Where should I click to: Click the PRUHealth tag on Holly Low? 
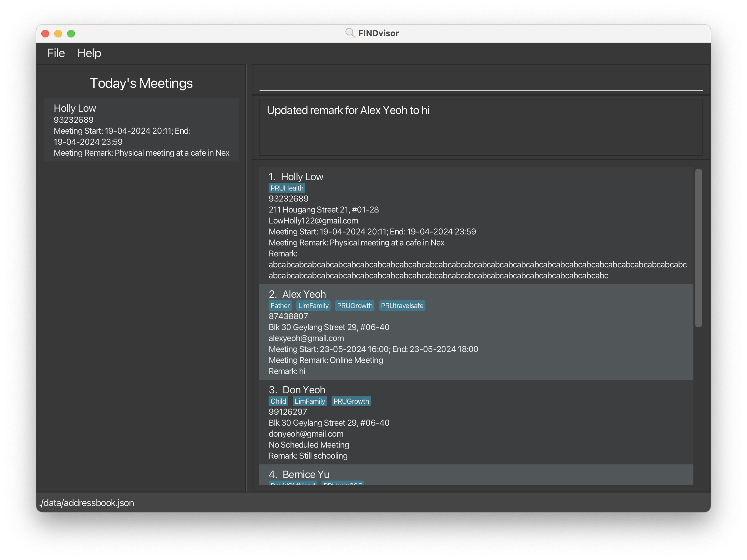tap(287, 188)
